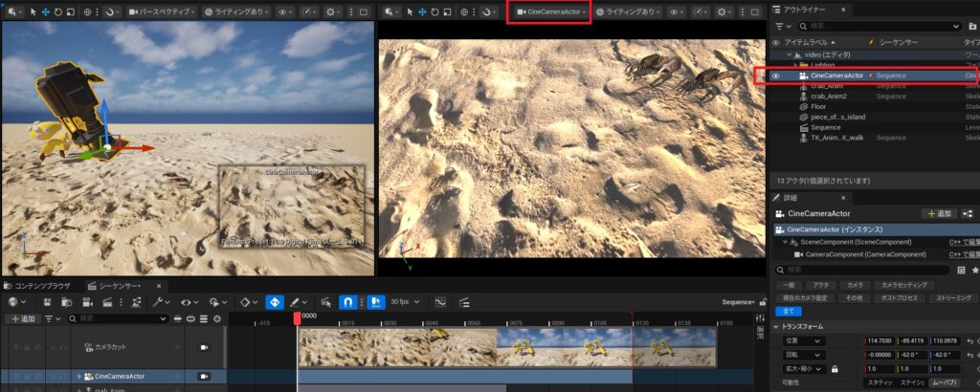
Task: Open the CineCameraActor viewport camera dropdown
Action: [x=552, y=12]
